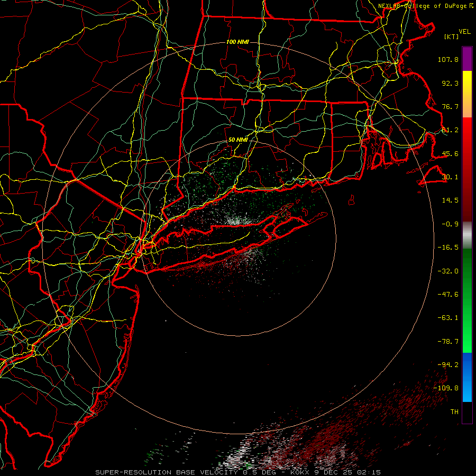Select the -47.6 velocity scale value
Screen dimensions: 476x476
click(448, 295)
